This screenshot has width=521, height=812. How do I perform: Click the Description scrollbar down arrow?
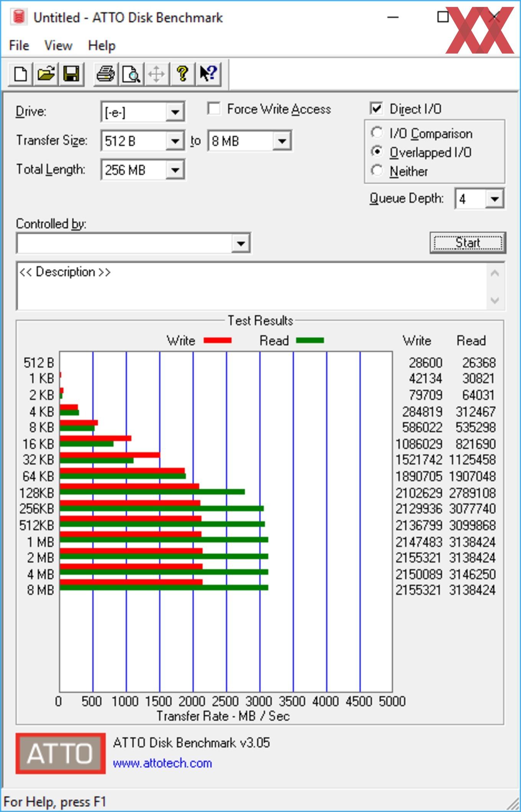pyautogui.click(x=495, y=300)
